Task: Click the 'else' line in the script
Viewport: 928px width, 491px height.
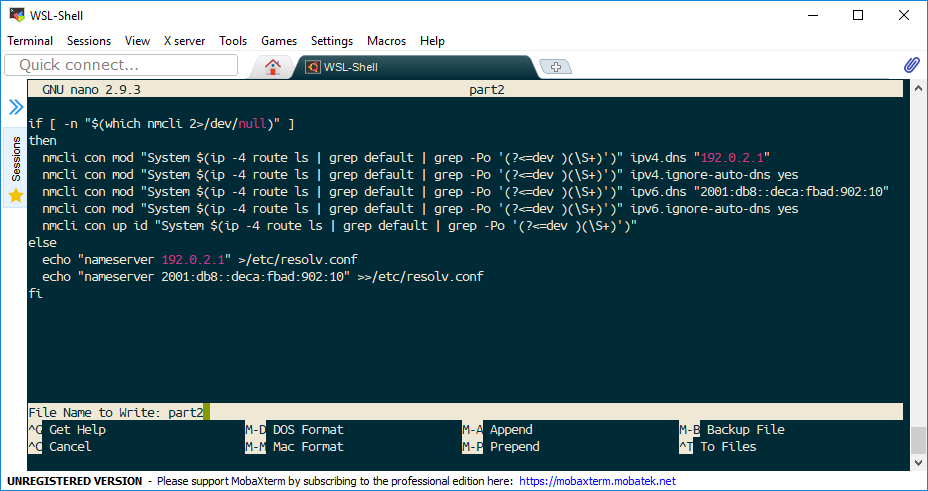Action: pos(43,243)
